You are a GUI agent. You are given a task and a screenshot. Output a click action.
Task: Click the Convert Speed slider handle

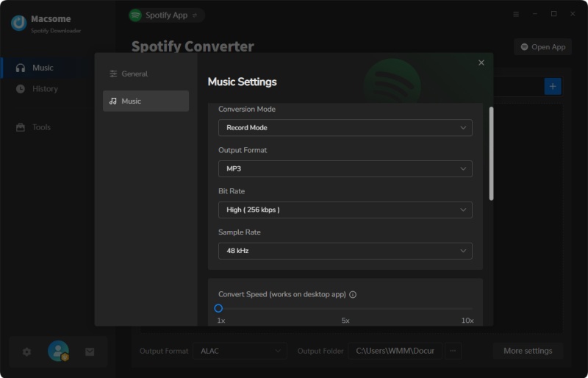(218, 308)
